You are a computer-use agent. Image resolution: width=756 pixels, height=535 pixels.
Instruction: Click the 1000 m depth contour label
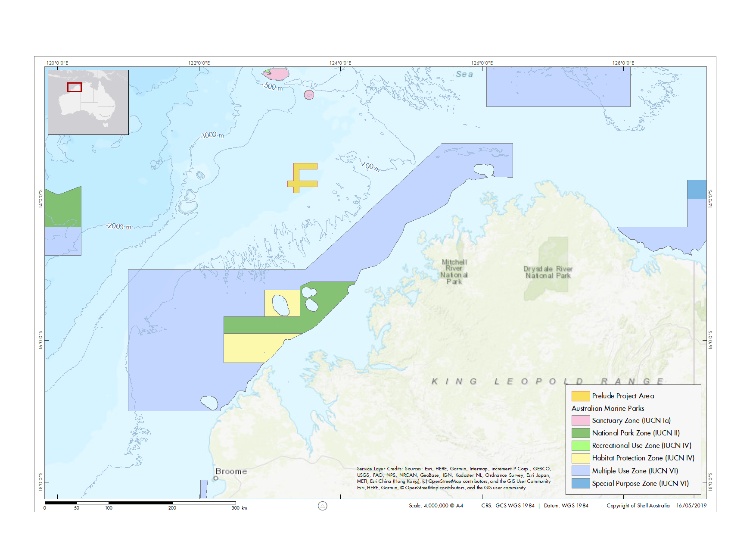[212, 135]
